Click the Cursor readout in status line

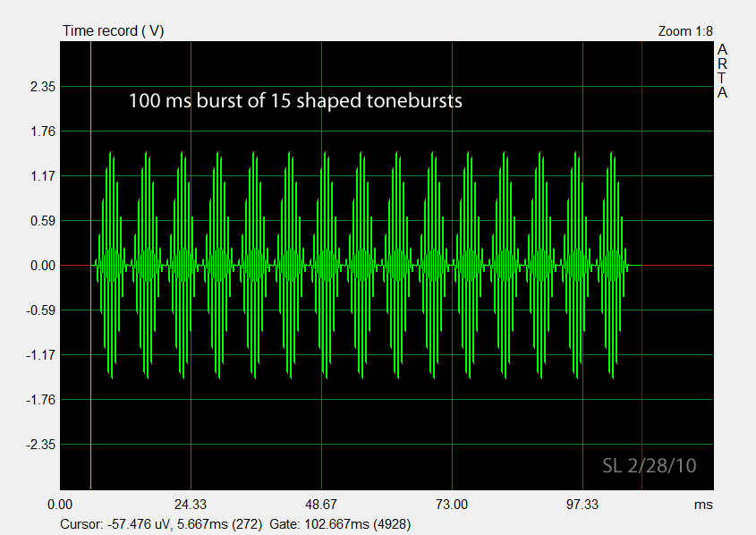(x=161, y=524)
